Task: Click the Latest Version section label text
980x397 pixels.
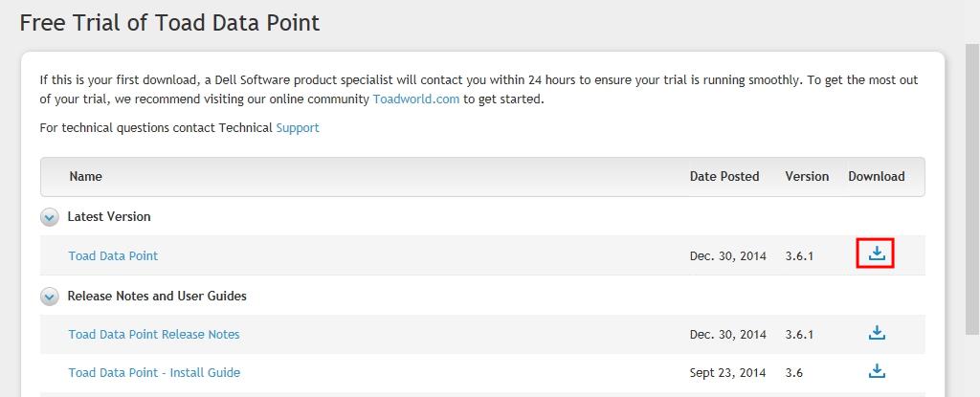Action: pos(109,216)
